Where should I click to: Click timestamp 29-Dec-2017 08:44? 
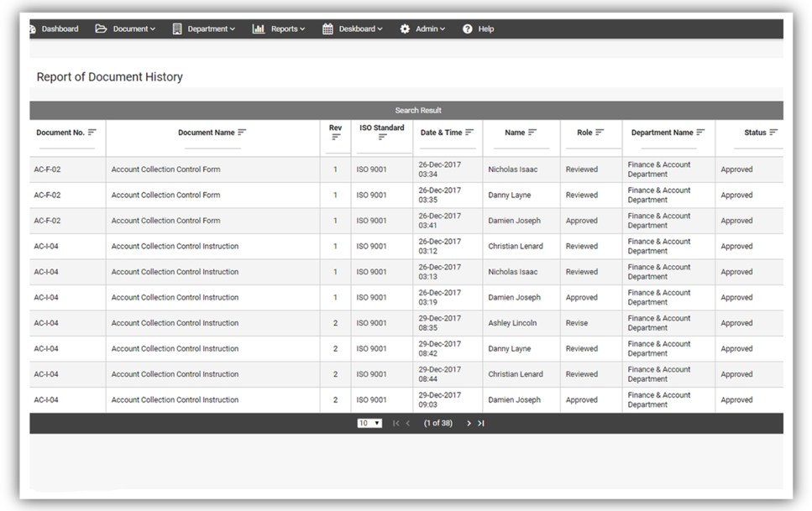tap(440, 374)
